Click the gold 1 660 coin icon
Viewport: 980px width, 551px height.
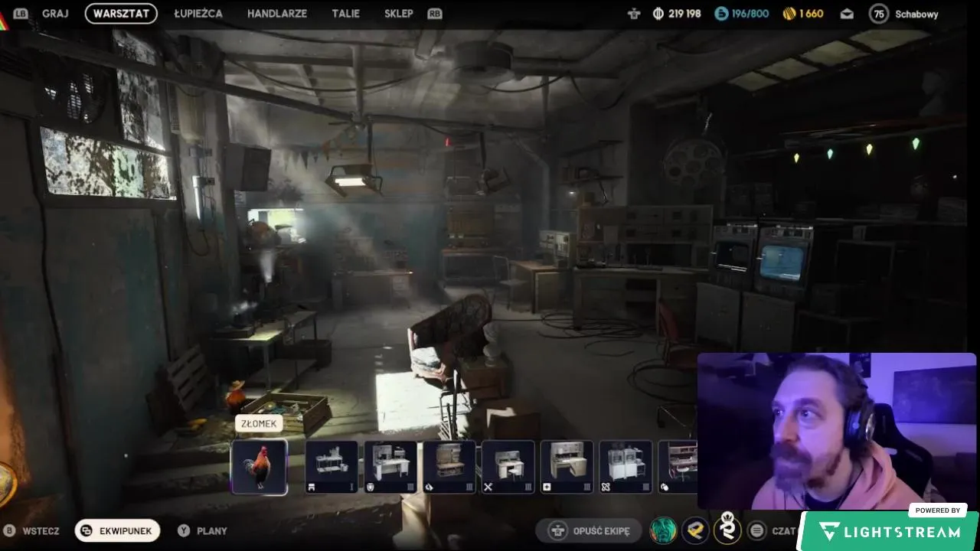click(x=789, y=14)
